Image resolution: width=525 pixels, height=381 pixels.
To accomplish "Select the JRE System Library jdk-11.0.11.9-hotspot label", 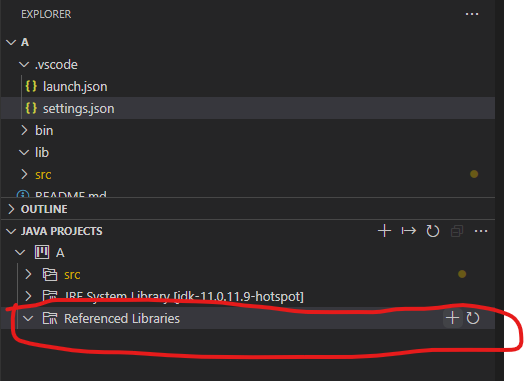I will pos(184,297).
